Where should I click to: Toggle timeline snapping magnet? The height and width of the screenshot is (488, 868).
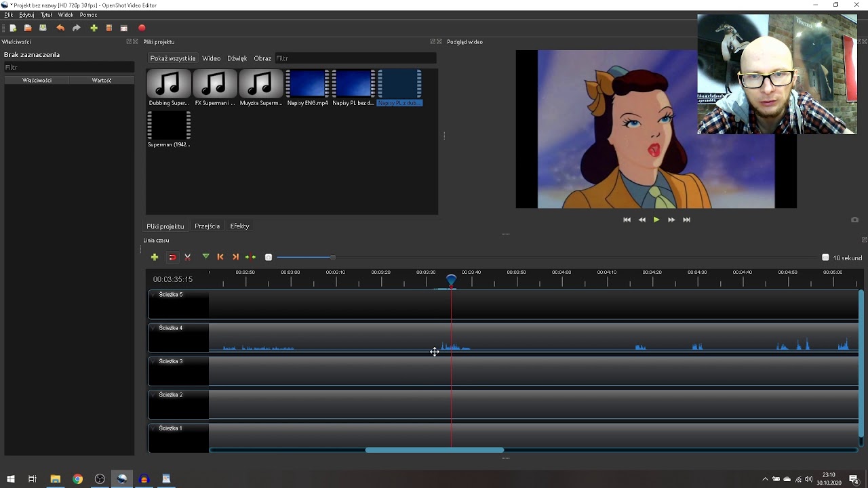172,257
